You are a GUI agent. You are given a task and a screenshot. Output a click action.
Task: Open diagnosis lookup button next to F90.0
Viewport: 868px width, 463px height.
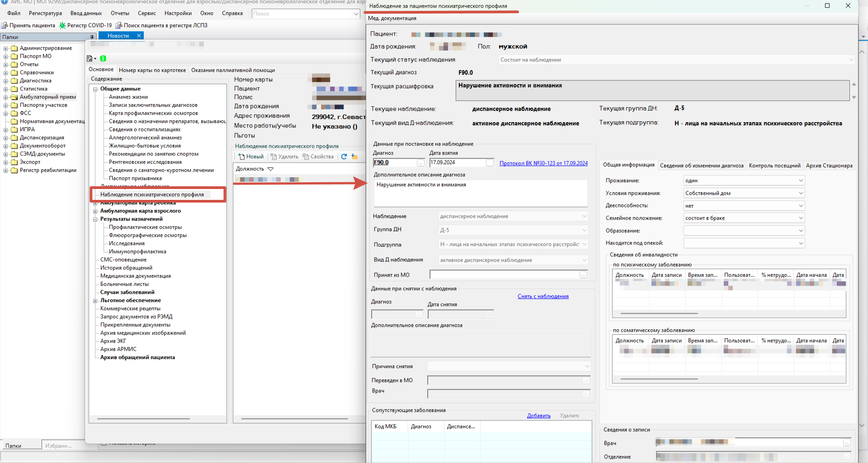420,163
